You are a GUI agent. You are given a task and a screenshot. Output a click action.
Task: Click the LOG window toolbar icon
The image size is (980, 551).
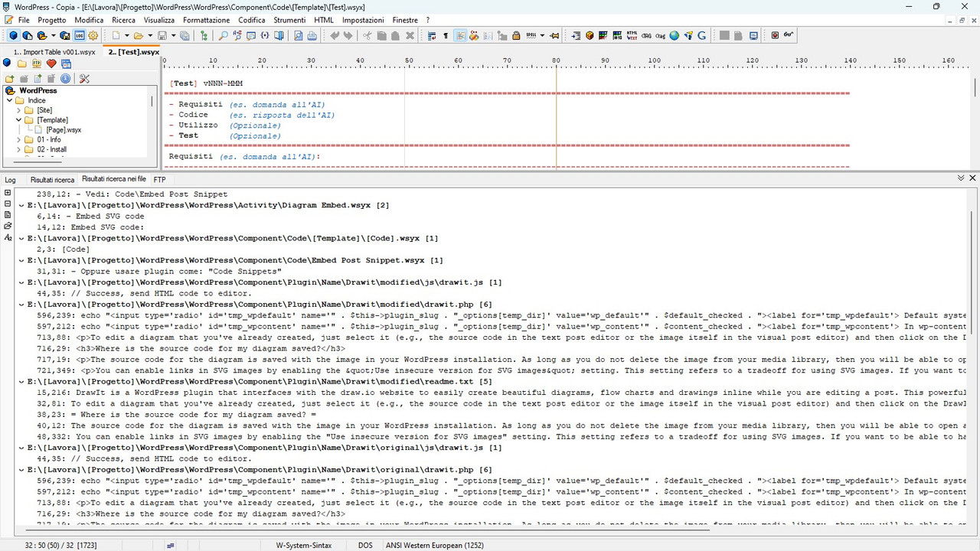[x=79, y=35]
